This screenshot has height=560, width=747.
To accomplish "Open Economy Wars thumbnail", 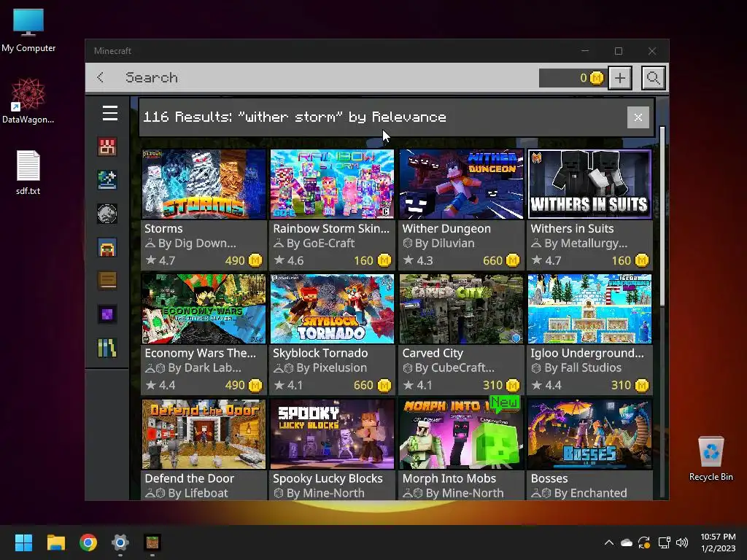I will click(204, 308).
